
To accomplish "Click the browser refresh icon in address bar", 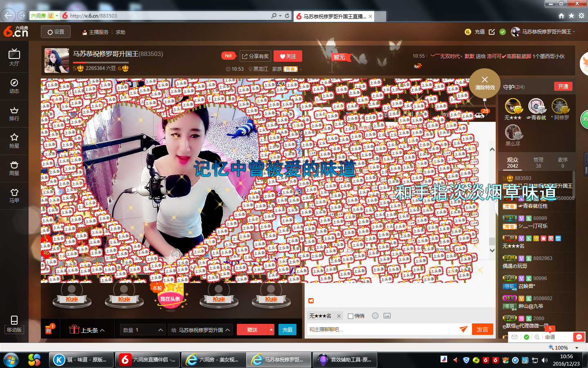I will pos(287,16).
